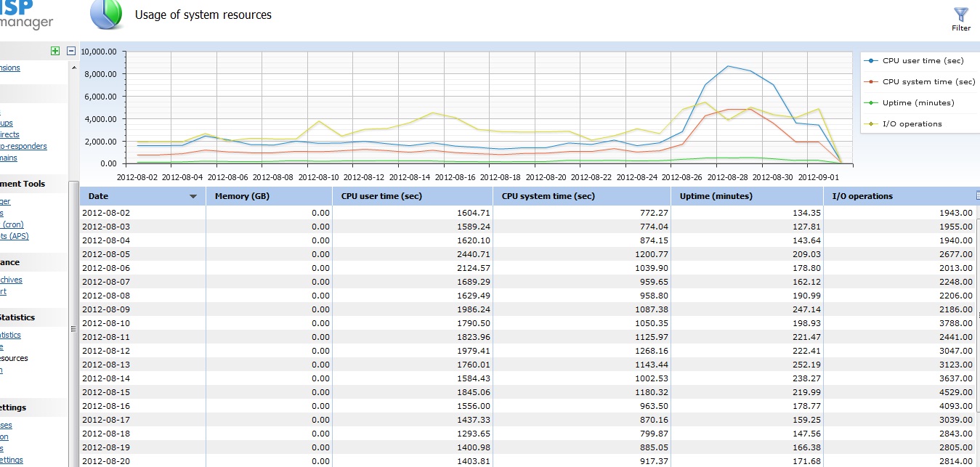Open the Filter funnel icon

961,15
